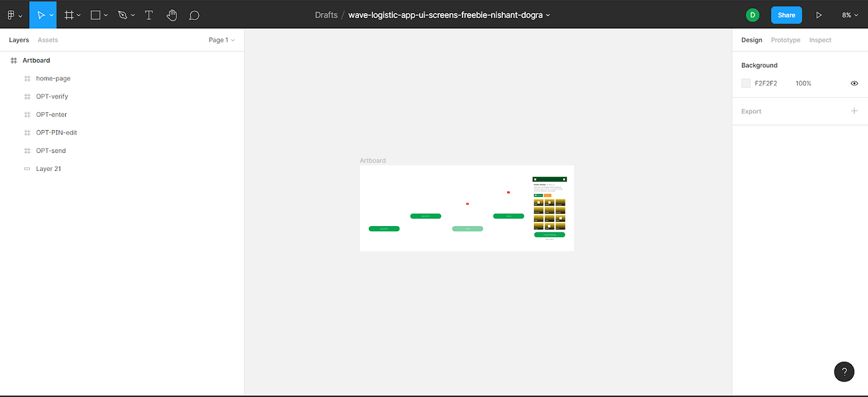Viewport: 868px width, 397px height.
Task: Select the Layer 21 row
Action: [122, 168]
